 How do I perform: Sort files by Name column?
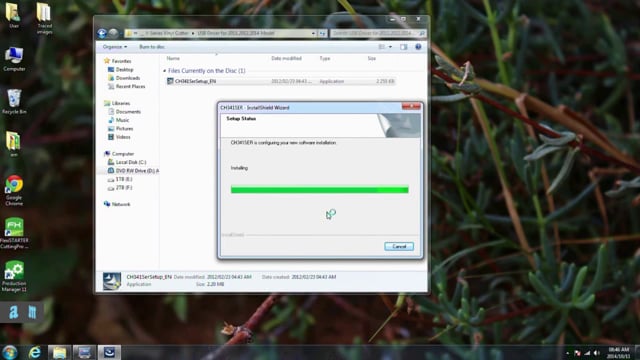click(173, 58)
